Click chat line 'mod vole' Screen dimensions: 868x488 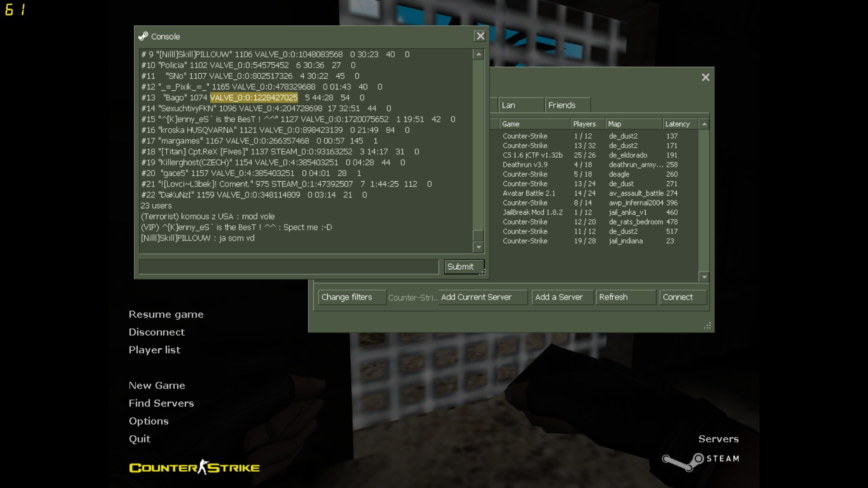point(208,216)
